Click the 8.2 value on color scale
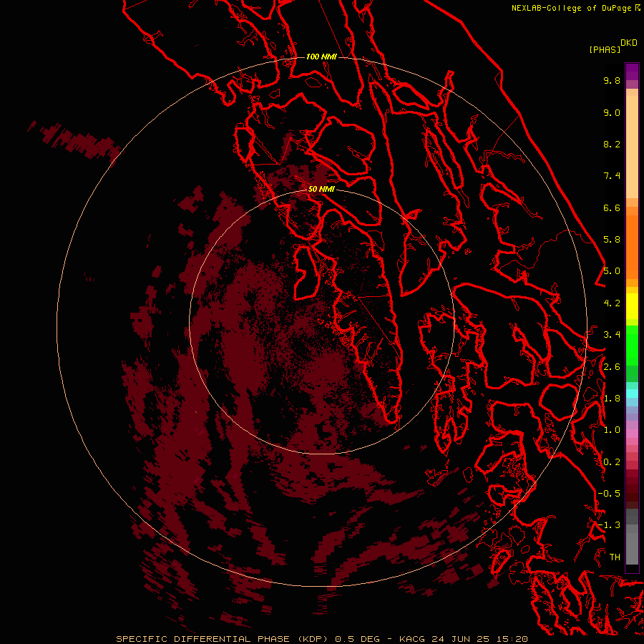This screenshot has height=644, width=644. tap(612, 144)
